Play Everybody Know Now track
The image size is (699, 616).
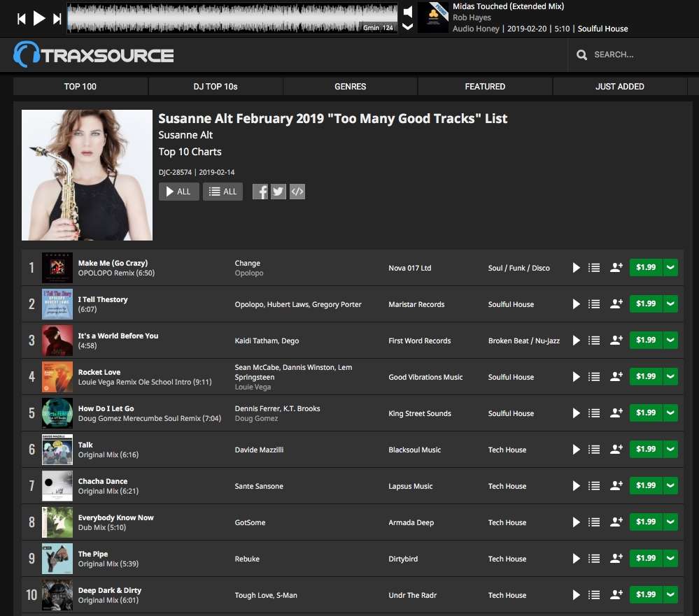(576, 522)
